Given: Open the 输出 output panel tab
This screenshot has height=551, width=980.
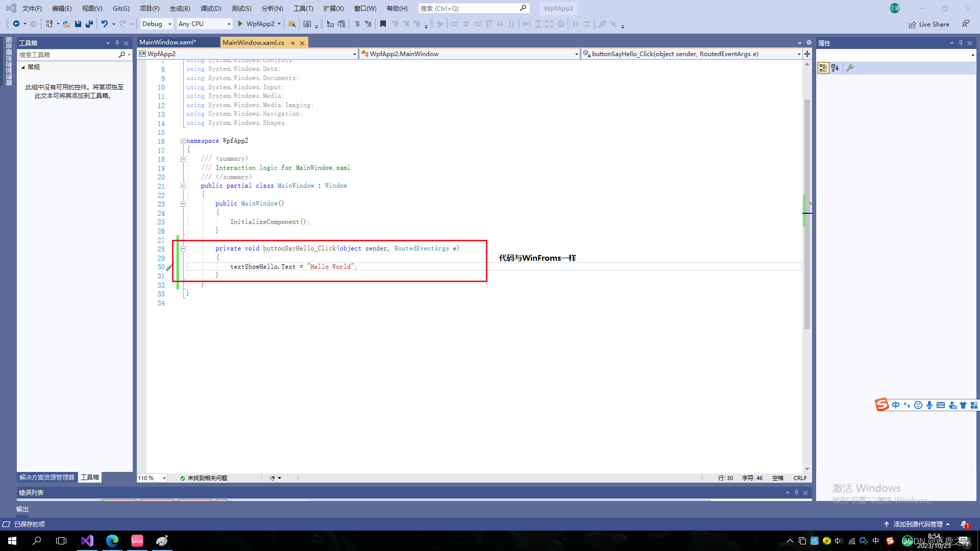Looking at the screenshot, I should click(22, 509).
